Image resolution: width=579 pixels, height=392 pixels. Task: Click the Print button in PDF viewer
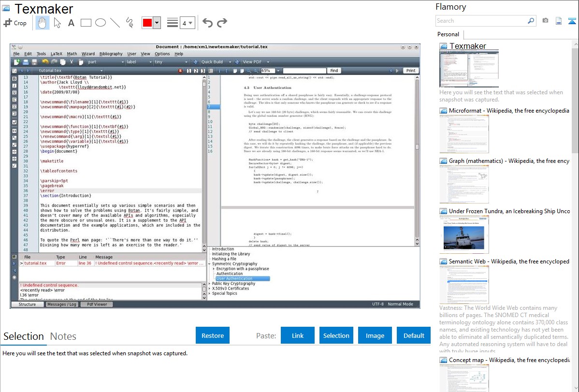tap(411, 71)
